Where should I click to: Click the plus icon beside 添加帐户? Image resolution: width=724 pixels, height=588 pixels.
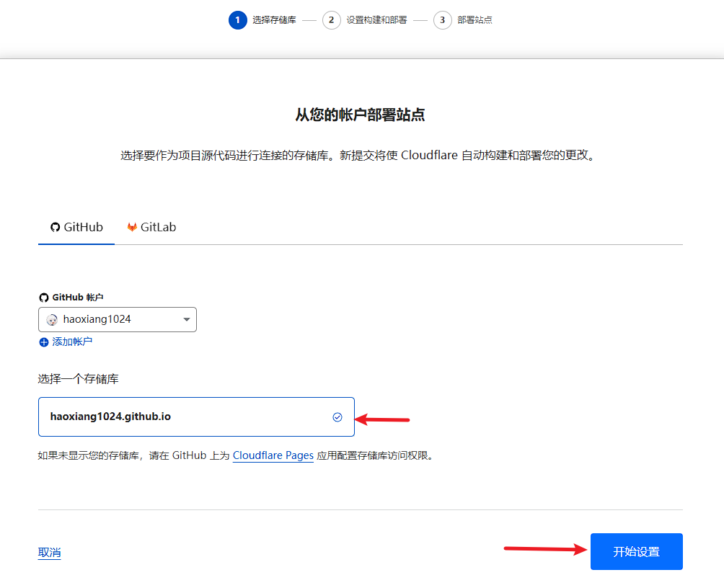(44, 342)
